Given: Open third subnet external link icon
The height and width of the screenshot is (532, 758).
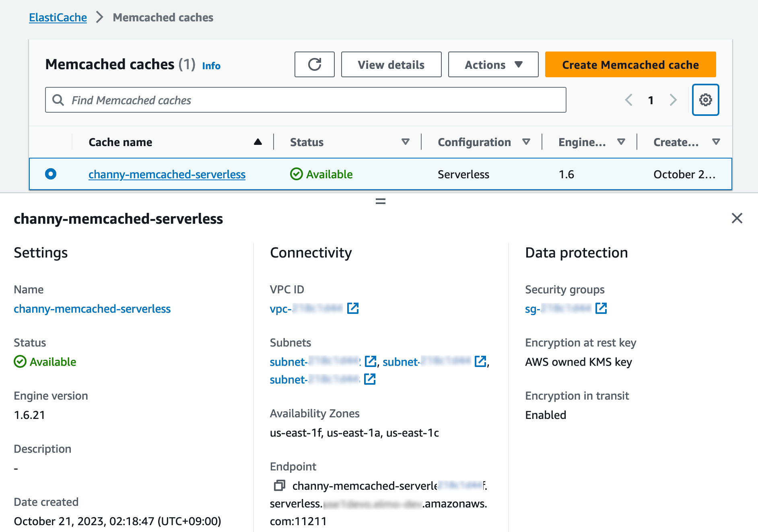Looking at the screenshot, I should tap(370, 379).
